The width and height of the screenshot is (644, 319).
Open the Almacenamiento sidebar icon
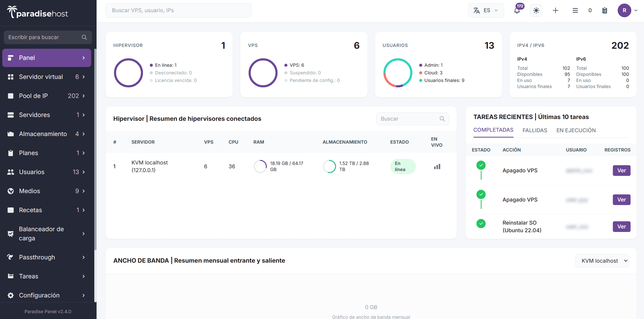tap(11, 134)
